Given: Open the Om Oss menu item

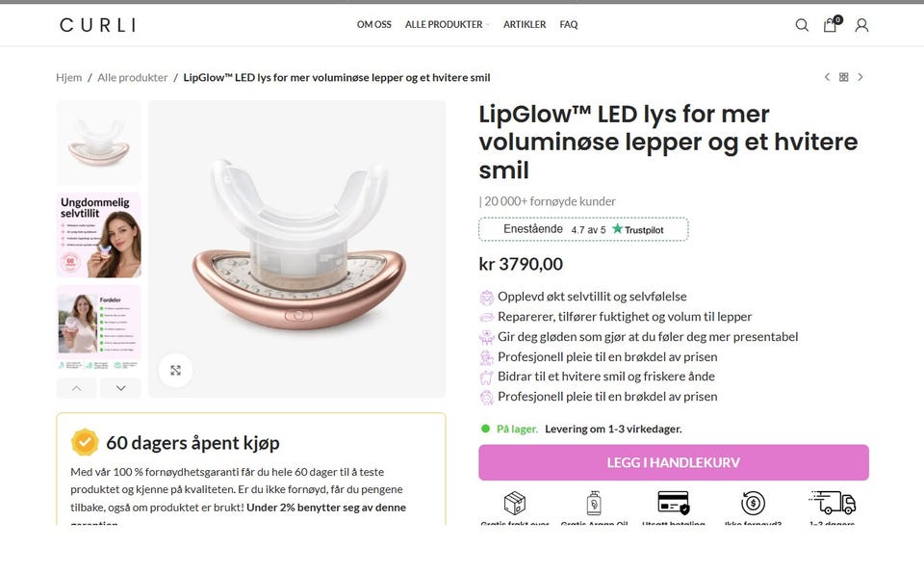Looking at the screenshot, I should click(373, 25).
